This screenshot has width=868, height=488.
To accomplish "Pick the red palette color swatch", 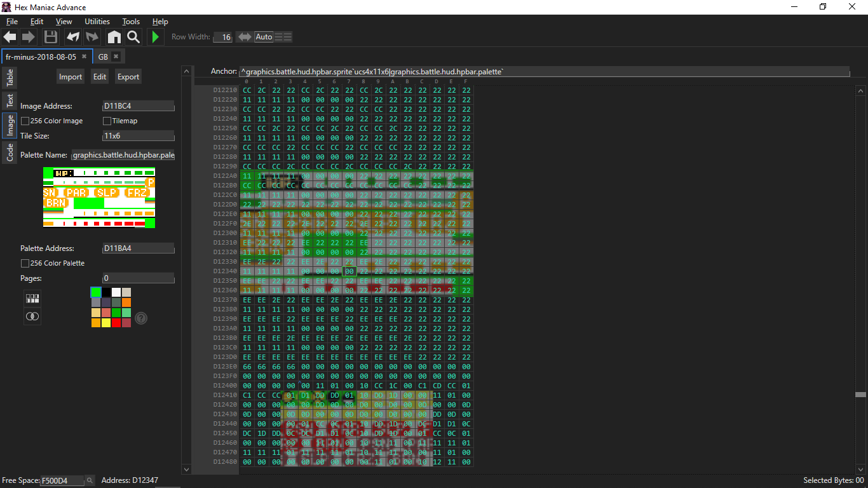I will [116, 323].
